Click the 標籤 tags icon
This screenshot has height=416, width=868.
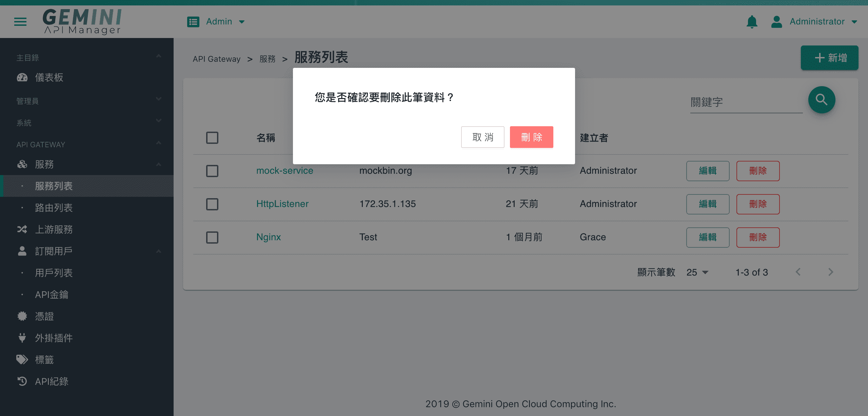(x=22, y=360)
